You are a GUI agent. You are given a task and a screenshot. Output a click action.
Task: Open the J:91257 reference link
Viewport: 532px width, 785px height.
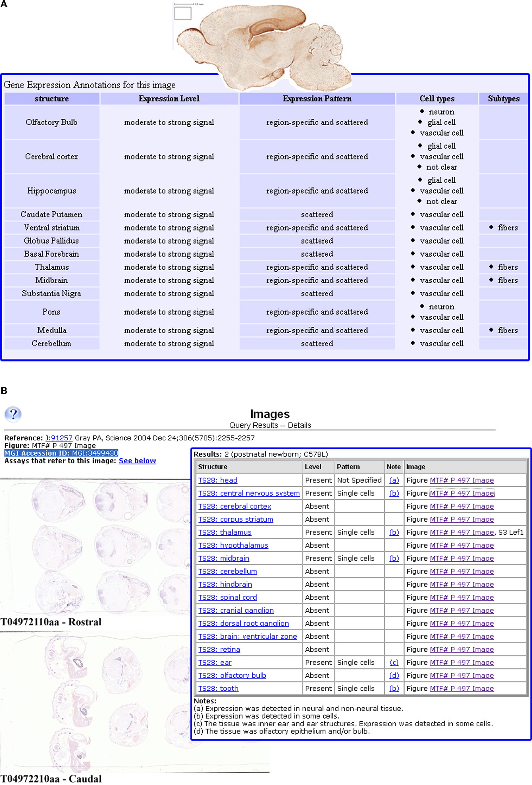pyautogui.click(x=59, y=438)
